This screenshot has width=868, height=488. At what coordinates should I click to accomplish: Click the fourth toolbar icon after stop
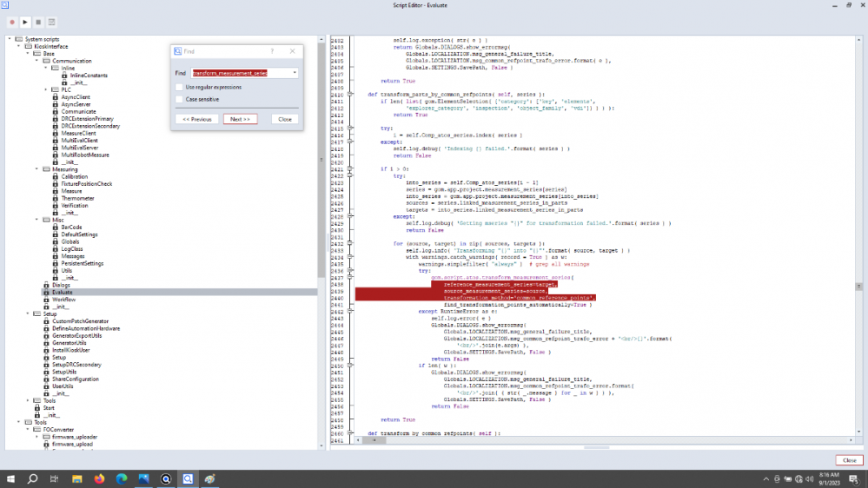(51, 21)
